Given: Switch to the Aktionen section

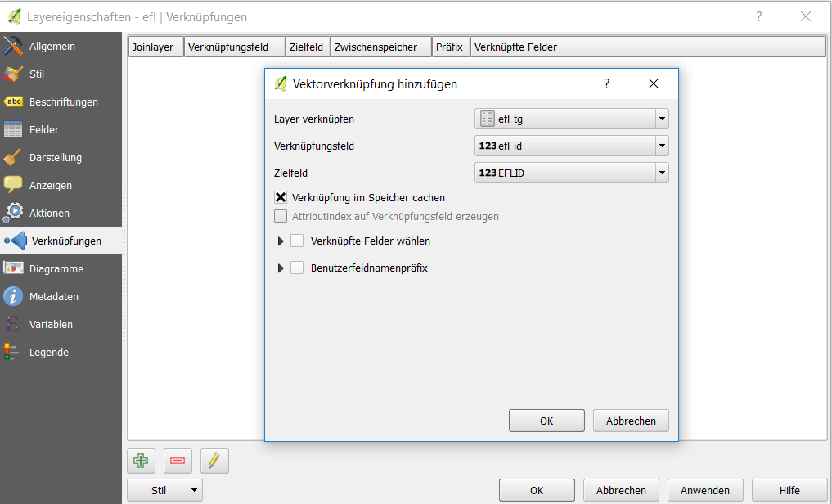Looking at the screenshot, I should click(x=49, y=214).
